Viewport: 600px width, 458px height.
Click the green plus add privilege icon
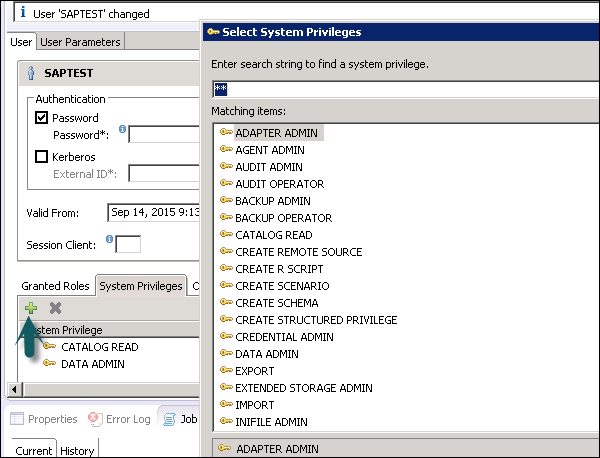(x=31, y=309)
